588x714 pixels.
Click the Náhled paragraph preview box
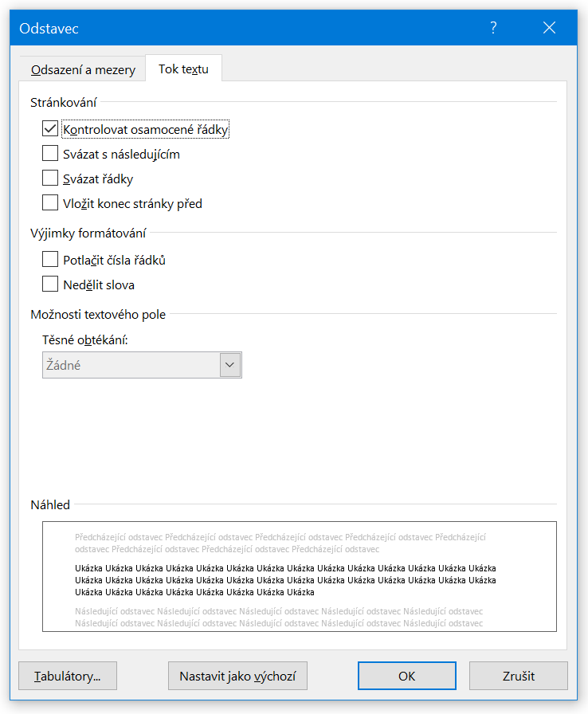click(299, 576)
